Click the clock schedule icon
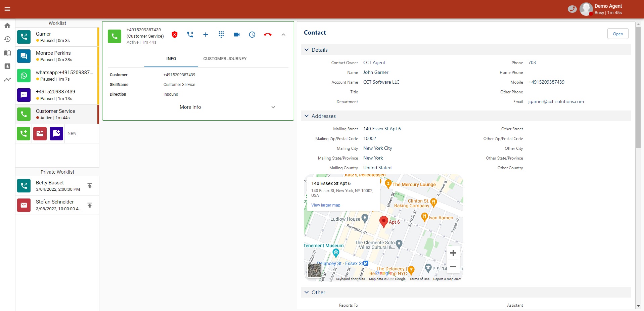 252,35
